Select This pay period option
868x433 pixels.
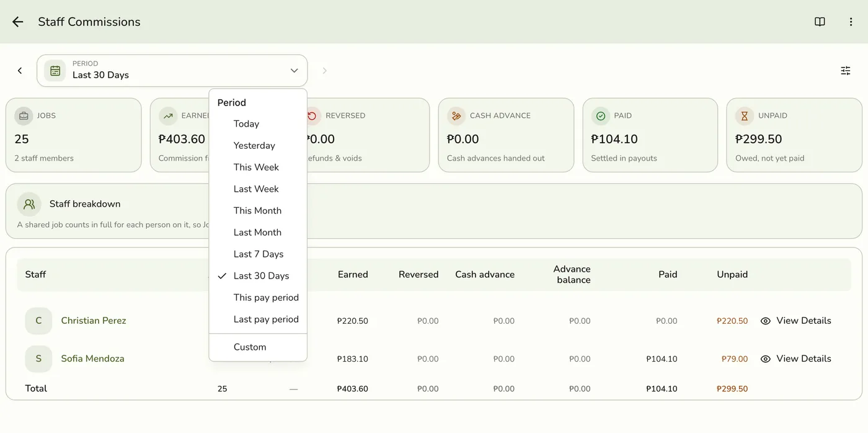click(258, 298)
